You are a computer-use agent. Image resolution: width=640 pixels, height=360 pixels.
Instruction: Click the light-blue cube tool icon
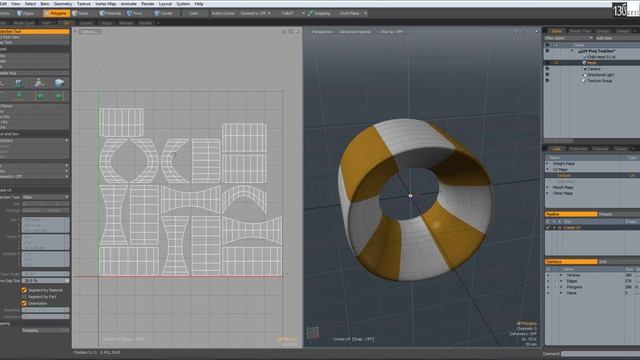[59, 83]
